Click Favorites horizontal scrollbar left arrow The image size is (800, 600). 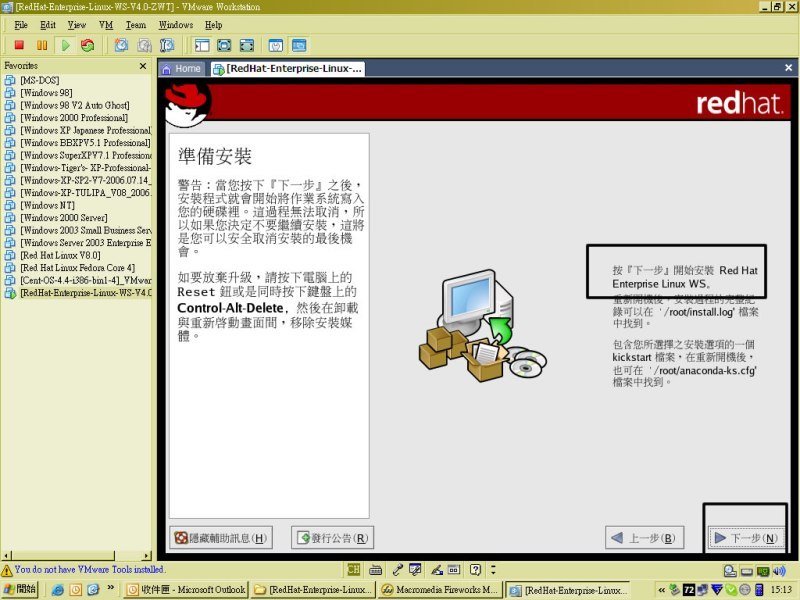6,556
